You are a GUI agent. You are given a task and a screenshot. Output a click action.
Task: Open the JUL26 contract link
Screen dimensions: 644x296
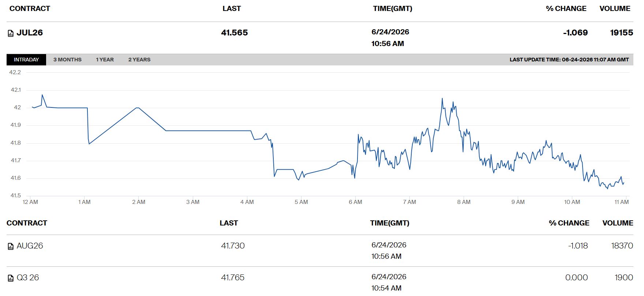point(30,33)
